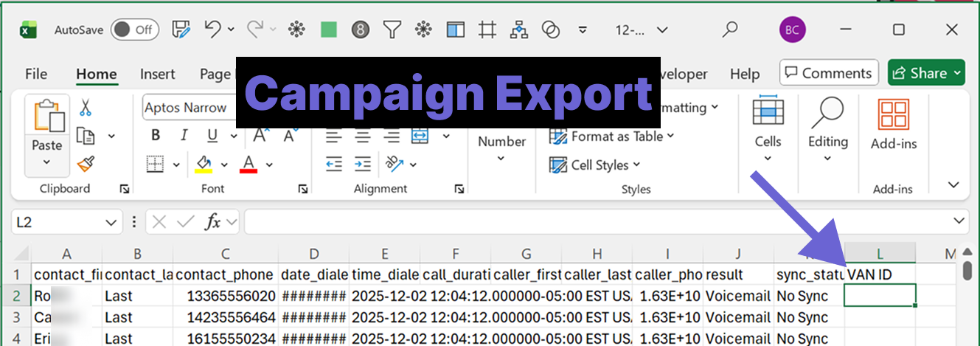Click the first snowflake freeze icon
Viewport: 980px width, 346px height.
296,30
